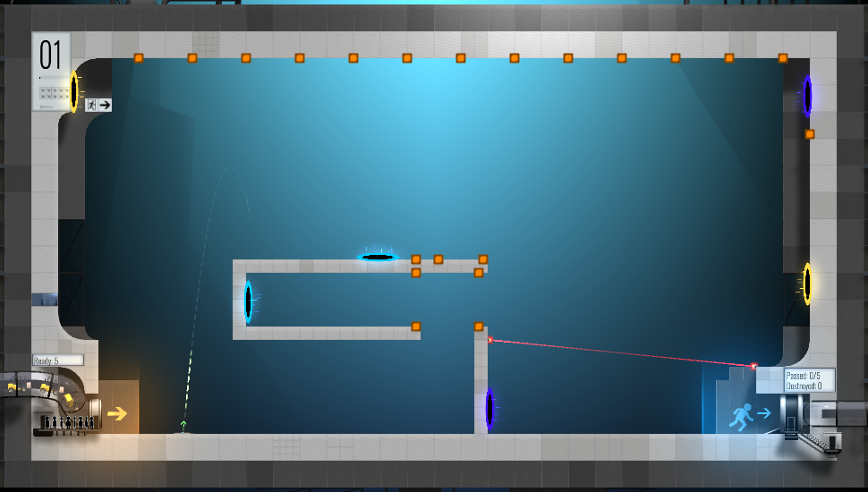
Task: Click the green launch arrow on the floor
Action: pyautogui.click(x=183, y=425)
